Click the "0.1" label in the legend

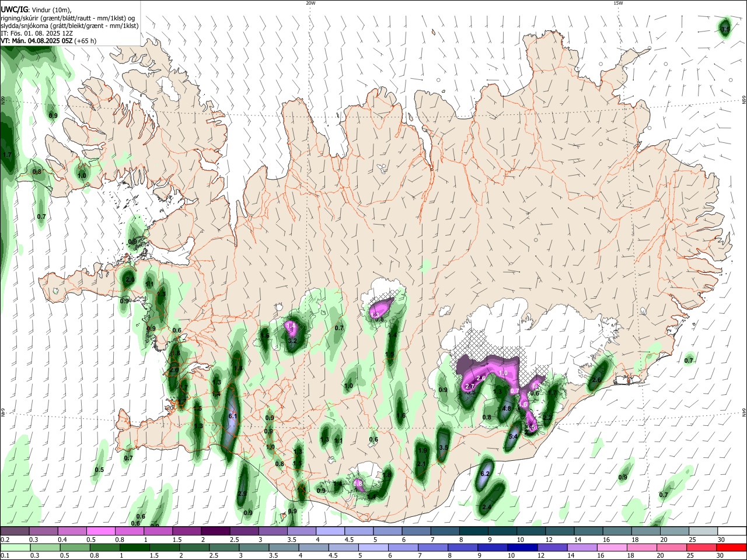tap(5, 556)
